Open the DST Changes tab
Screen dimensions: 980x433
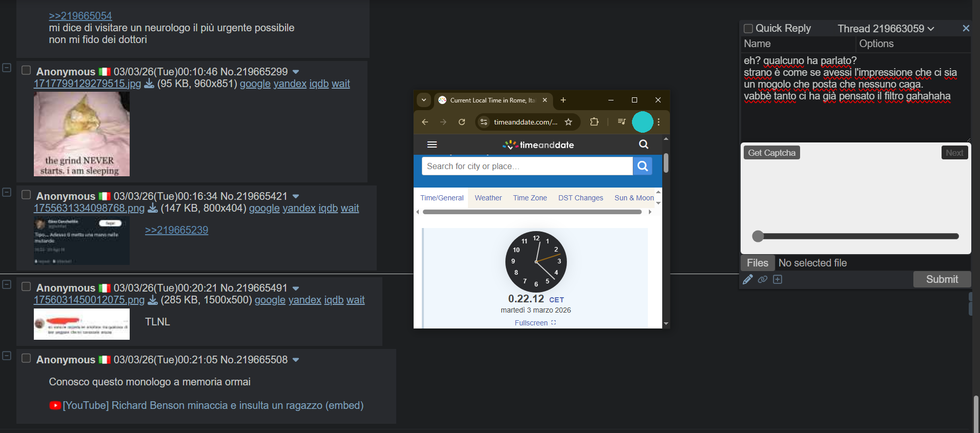[581, 198]
